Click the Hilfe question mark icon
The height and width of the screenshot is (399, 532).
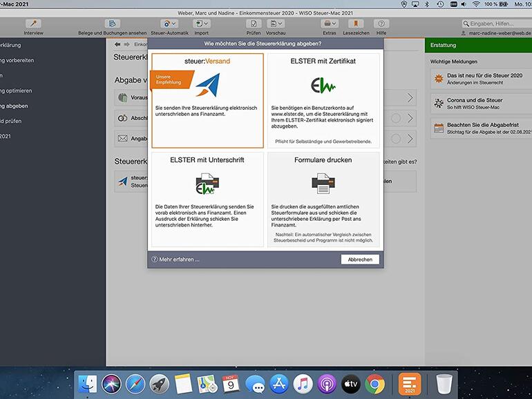(381, 24)
